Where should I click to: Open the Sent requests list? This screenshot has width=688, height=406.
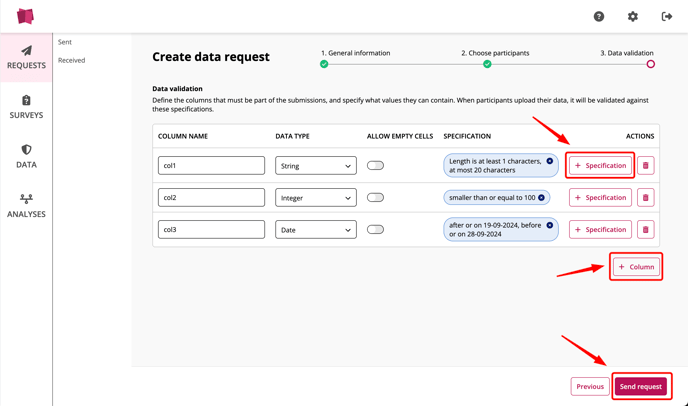coord(64,42)
